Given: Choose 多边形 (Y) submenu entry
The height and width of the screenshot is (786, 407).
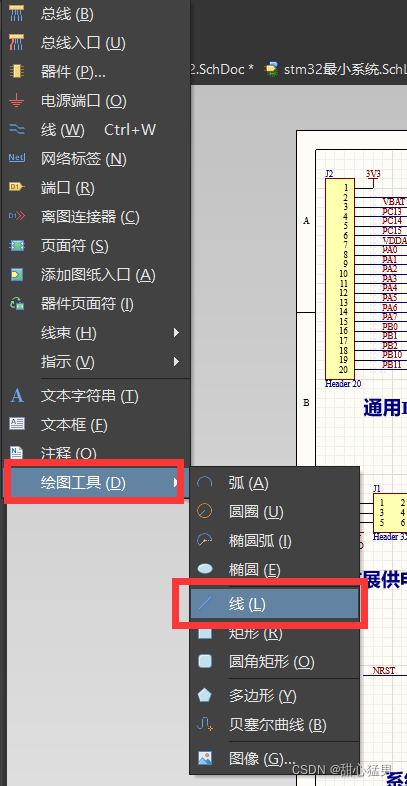Looking at the screenshot, I should coord(275,695).
